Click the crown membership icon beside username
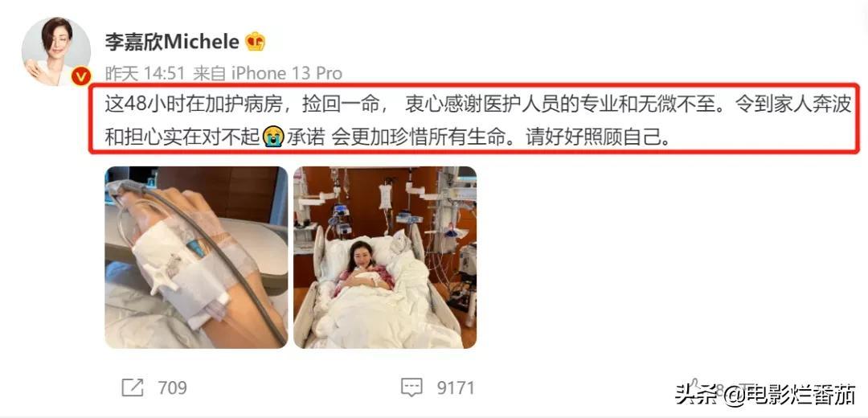This screenshot has width=868, height=418. point(256,42)
